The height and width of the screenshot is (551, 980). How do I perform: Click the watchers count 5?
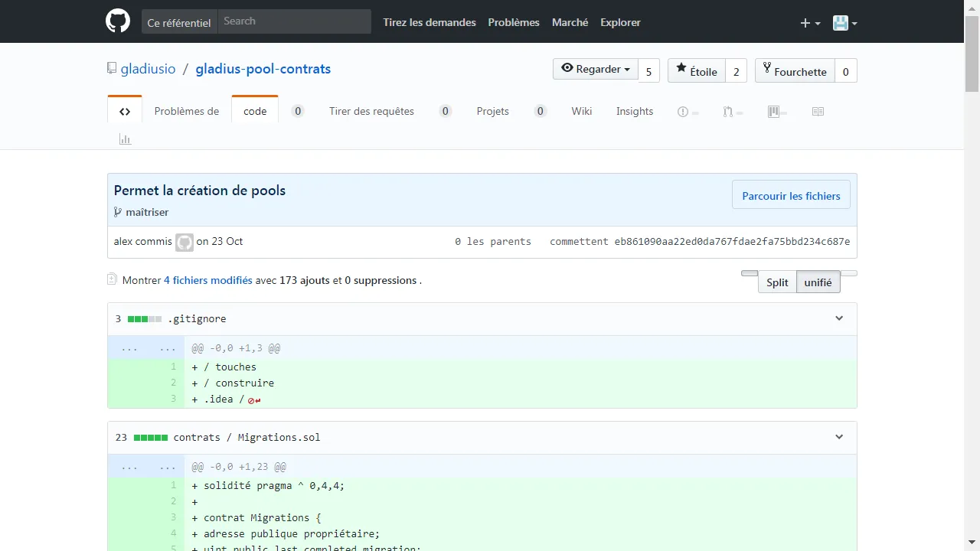pyautogui.click(x=648, y=71)
